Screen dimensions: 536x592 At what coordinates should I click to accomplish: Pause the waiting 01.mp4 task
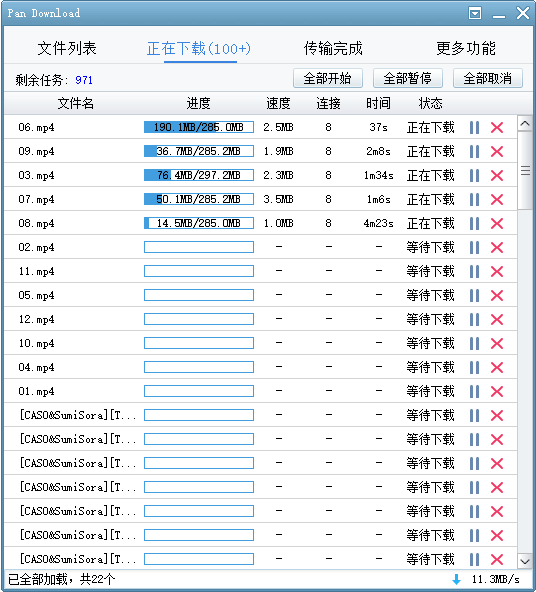click(474, 392)
